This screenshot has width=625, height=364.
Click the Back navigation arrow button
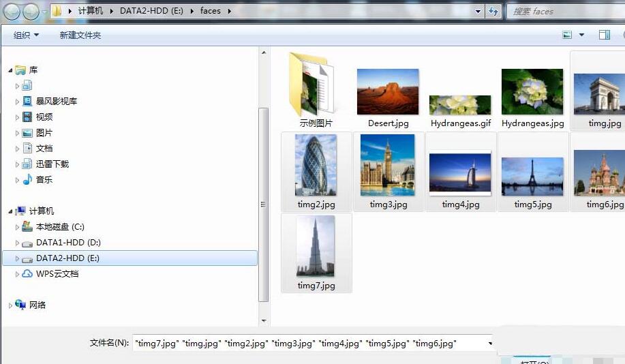12,12
